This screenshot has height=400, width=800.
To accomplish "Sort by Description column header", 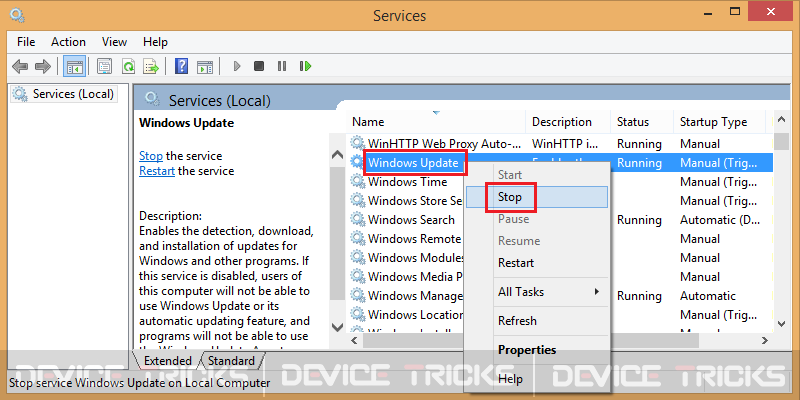I will click(x=568, y=122).
